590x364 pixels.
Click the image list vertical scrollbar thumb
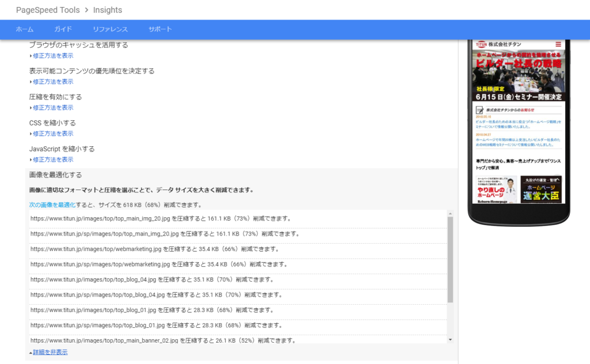pyautogui.click(x=451, y=259)
